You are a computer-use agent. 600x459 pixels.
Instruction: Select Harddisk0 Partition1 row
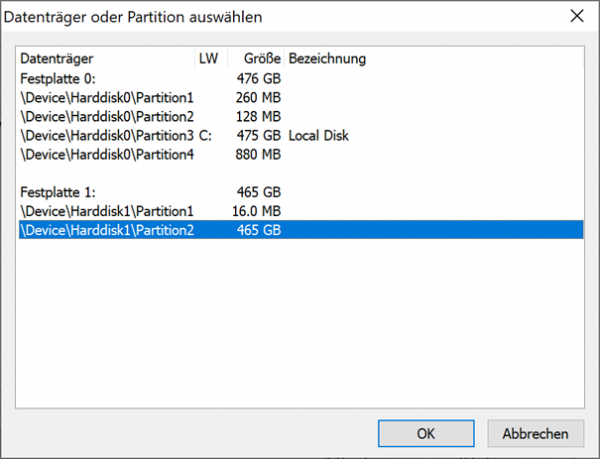pyautogui.click(x=301, y=98)
